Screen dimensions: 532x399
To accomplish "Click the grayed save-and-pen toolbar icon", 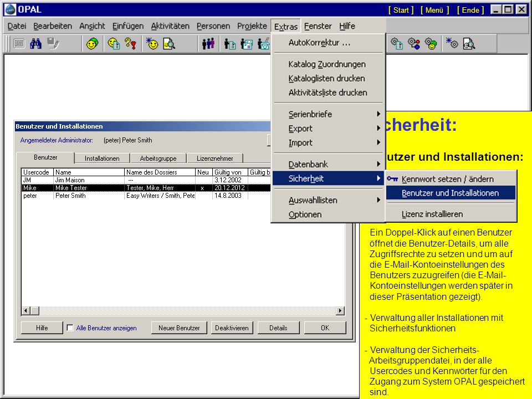I will pos(53,43).
